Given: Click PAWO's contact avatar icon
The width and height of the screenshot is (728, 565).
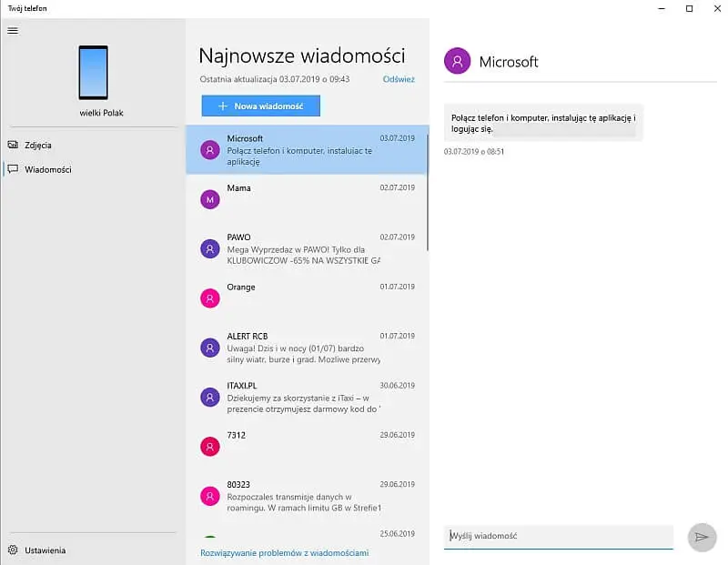Looking at the screenshot, I should point(210,247).
